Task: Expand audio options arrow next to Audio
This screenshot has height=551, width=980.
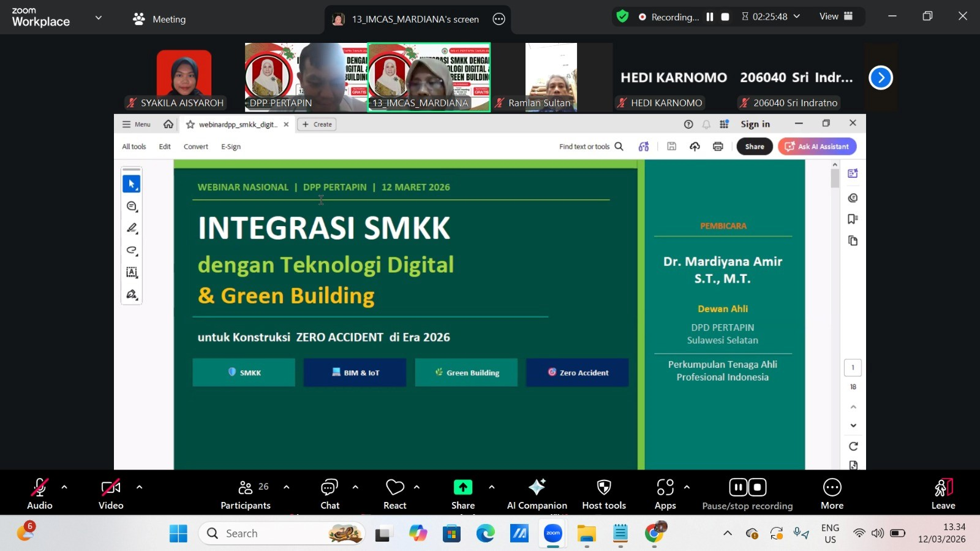Action: [64, 487]
